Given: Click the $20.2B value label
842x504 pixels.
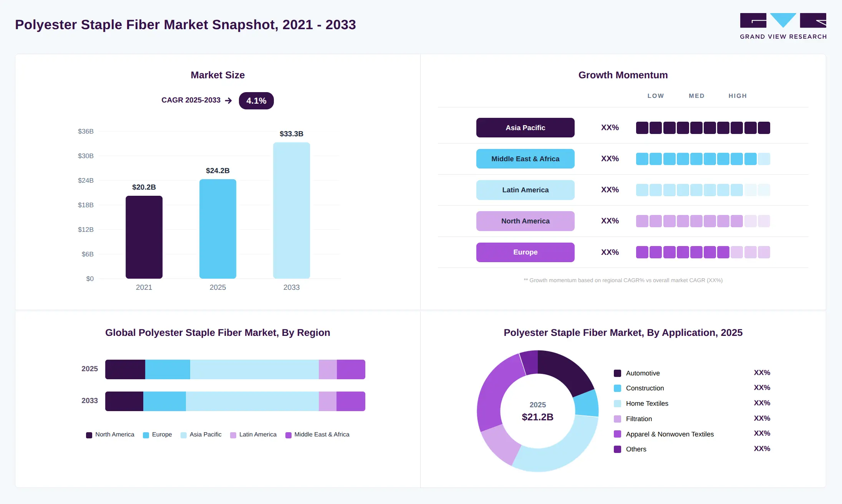Looking at the screenshot, I should pyautogui.click(x=144, y=187).
